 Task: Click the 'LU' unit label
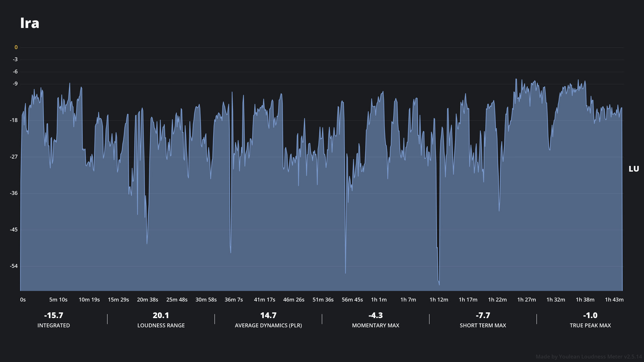[x=634, y=169]
